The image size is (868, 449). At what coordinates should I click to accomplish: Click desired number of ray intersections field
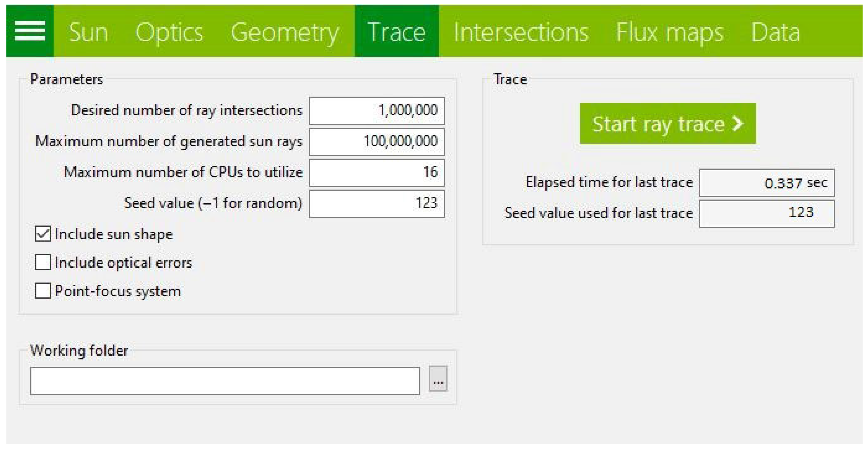pos(376,111)
